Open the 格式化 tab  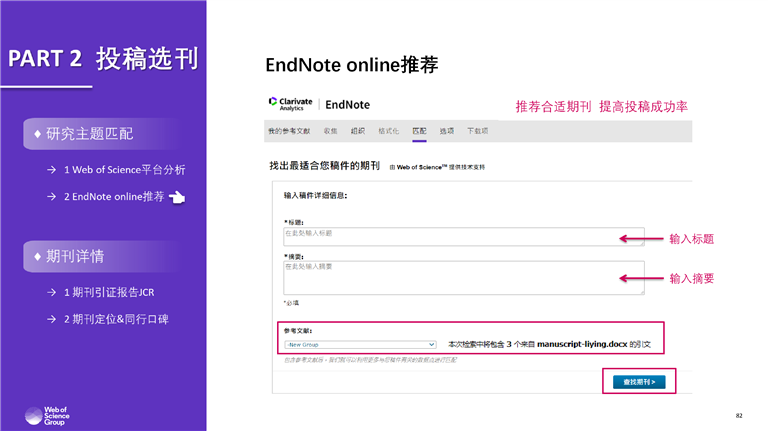click(388, 131)
